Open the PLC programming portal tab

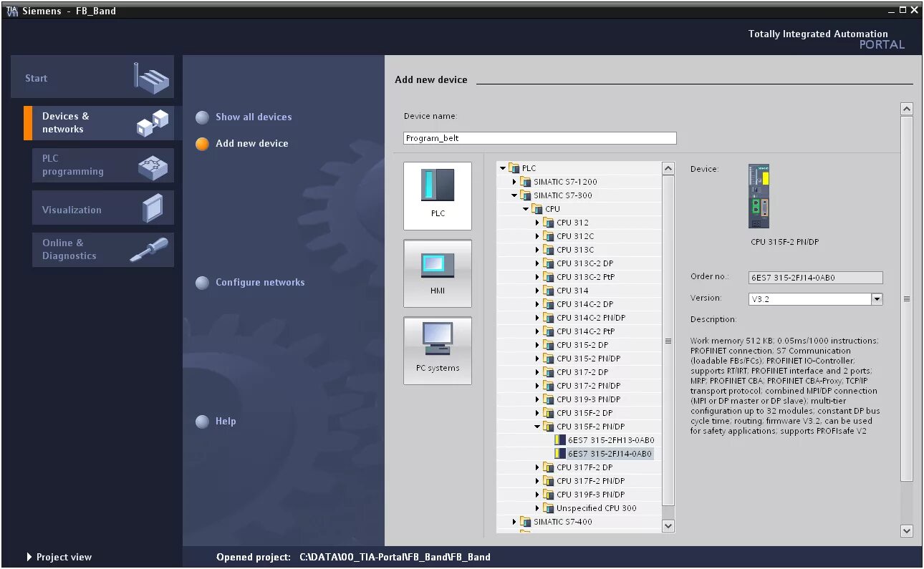pos(103,165)
